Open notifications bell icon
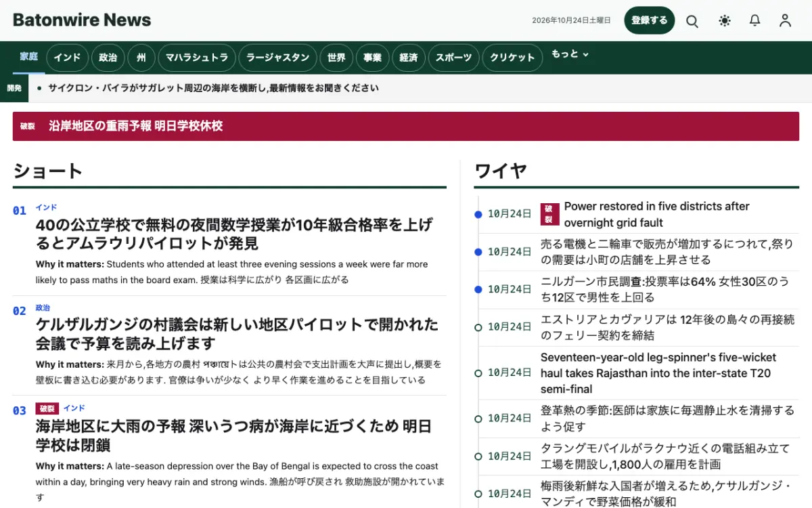The height and width of the screenshot is (508, 812). pyautogui.click(x=755, y=21)
